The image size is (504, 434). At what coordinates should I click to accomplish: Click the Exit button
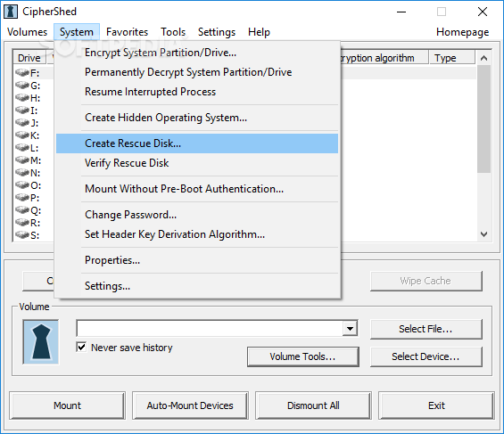coord(436,405)
